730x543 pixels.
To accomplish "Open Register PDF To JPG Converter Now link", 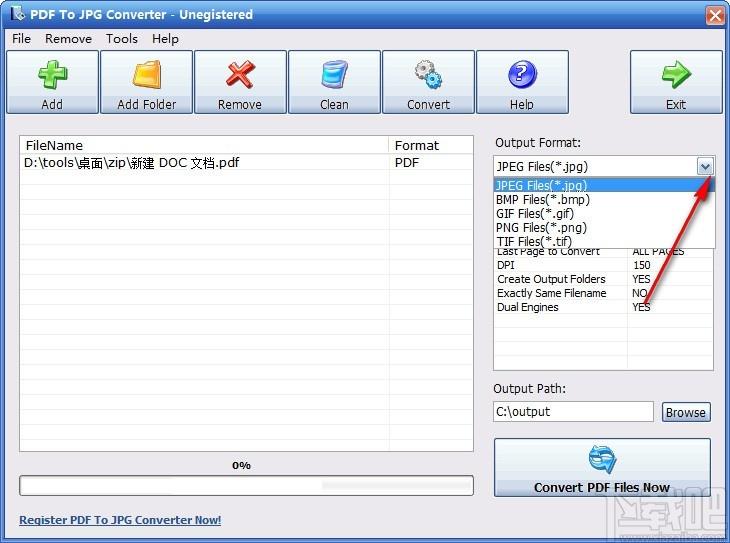I will pos(120,520).
